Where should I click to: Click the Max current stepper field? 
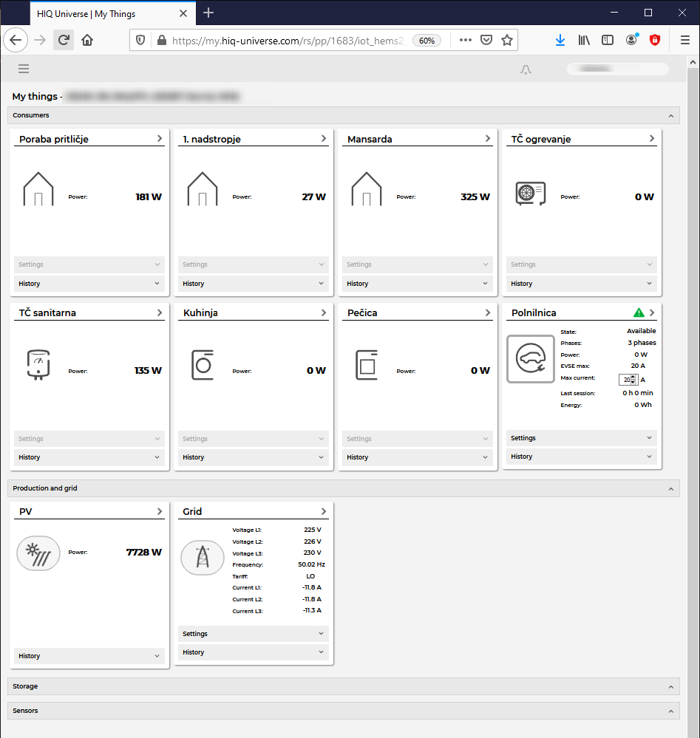click(627, 380)
